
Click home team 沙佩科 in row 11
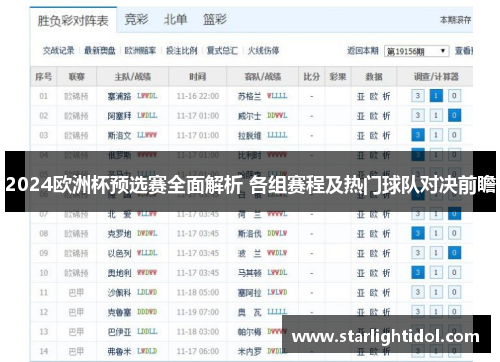coord(119,293)
